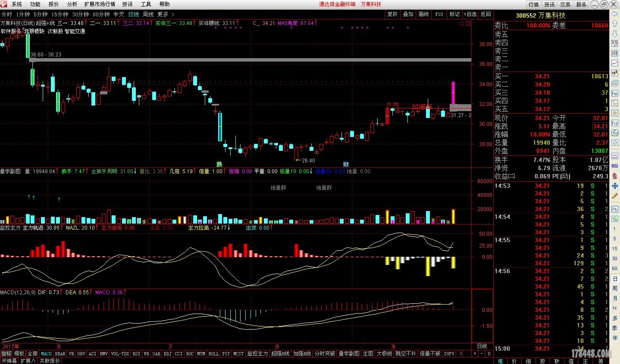Screen dimensions: 620x364
Task: Click the RSI indicator sidebar icon
Action: [x=615, y=166]
